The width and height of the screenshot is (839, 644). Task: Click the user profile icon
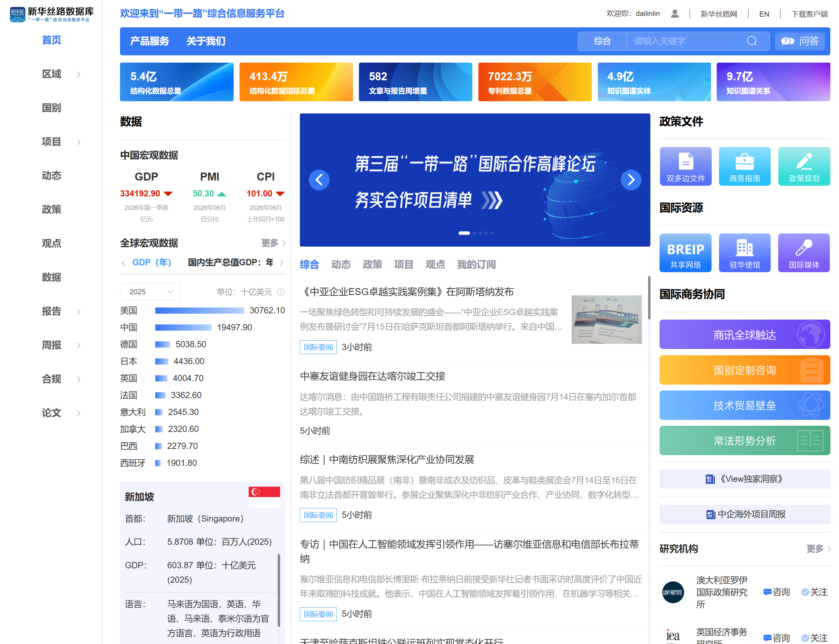coord(675,14)
